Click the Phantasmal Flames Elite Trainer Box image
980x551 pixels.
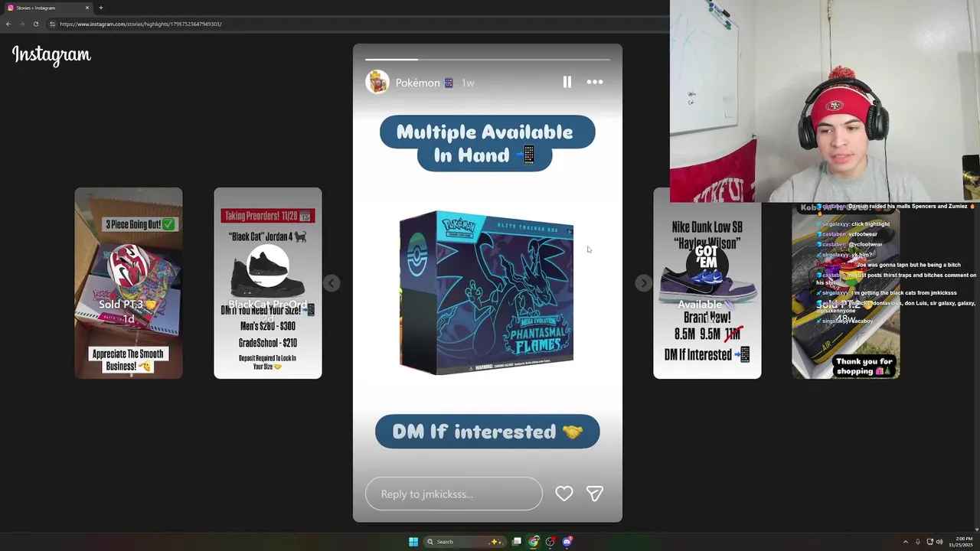point(487,293)
